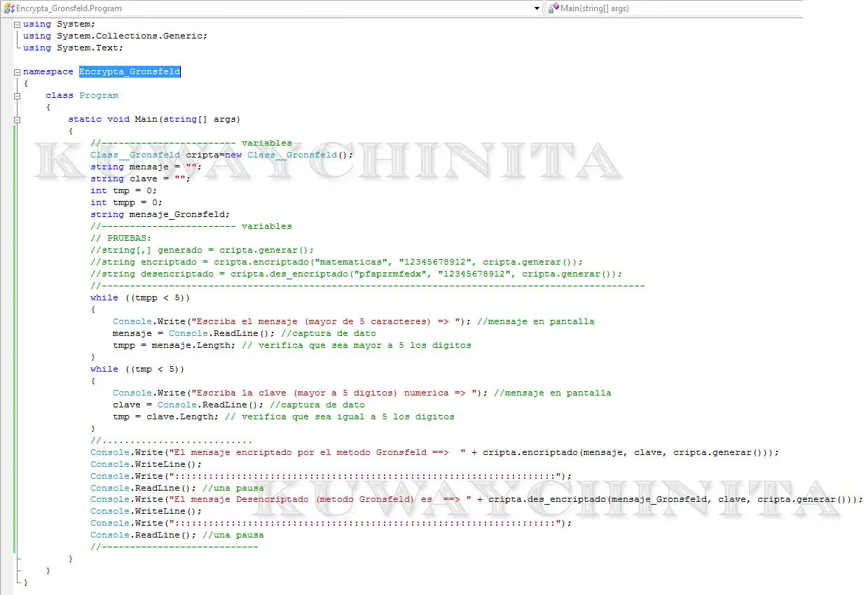
Task: Click the 'string mensaje_Gronsfeld;' line
Action: coord(160,214)
